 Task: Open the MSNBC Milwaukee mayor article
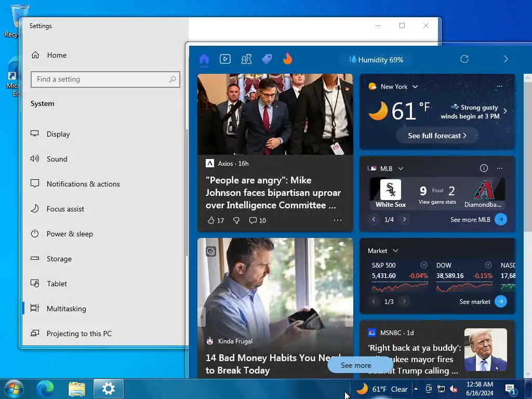[x=414, y=360]
